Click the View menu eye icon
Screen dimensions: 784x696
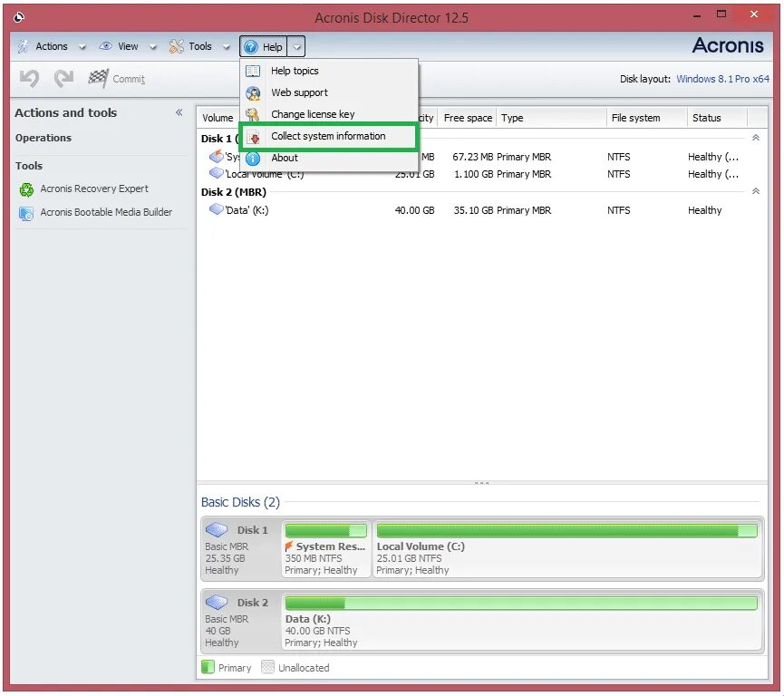[105, 46]
